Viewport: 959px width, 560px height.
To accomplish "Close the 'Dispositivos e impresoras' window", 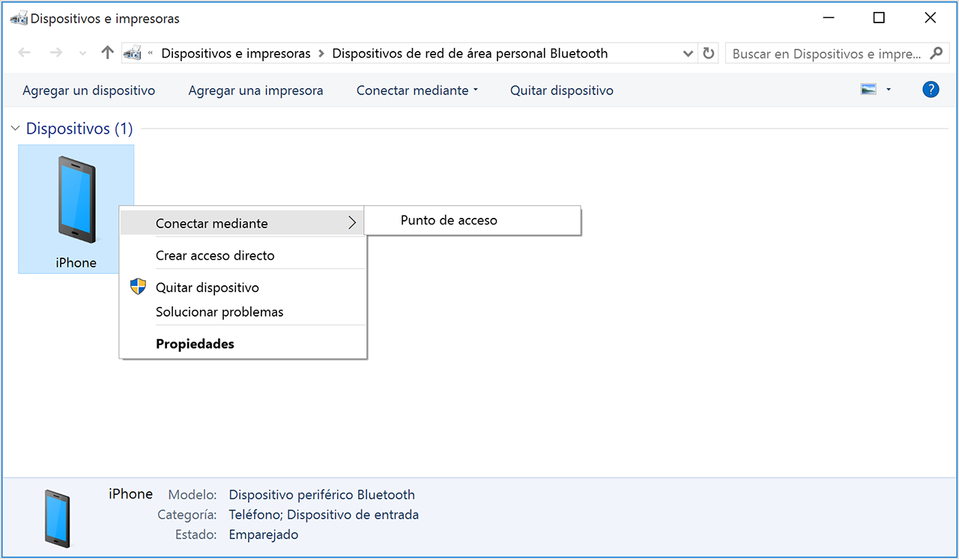I will pyautogui.click(x=930, y=18).
